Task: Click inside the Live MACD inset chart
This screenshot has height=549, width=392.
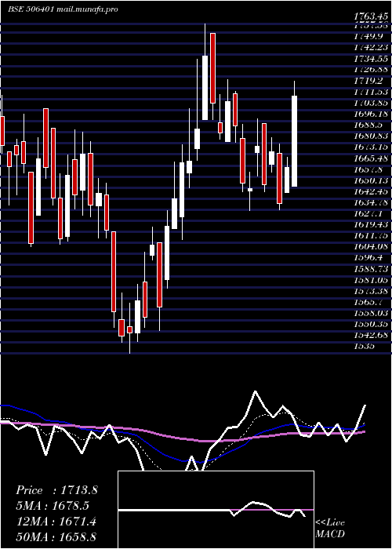Action: click(216, 510)
